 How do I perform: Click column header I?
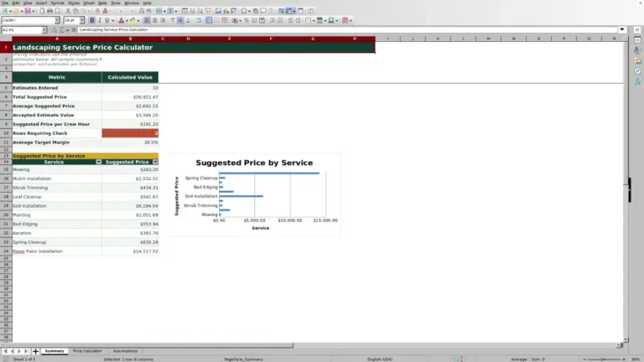pos(387,39)
